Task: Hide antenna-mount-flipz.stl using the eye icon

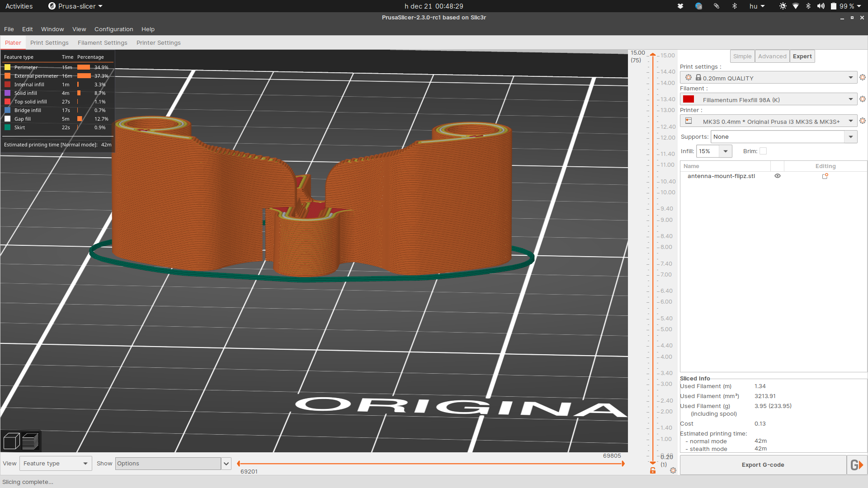Action: 778,176
